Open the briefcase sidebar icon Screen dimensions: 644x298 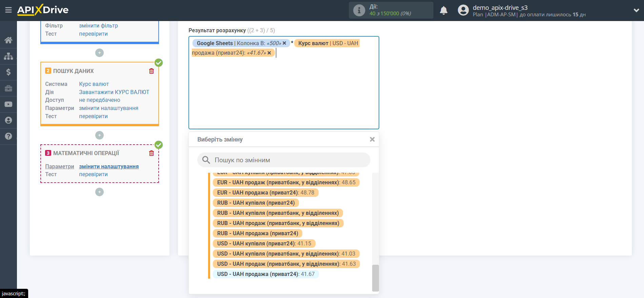pos(8,88)
